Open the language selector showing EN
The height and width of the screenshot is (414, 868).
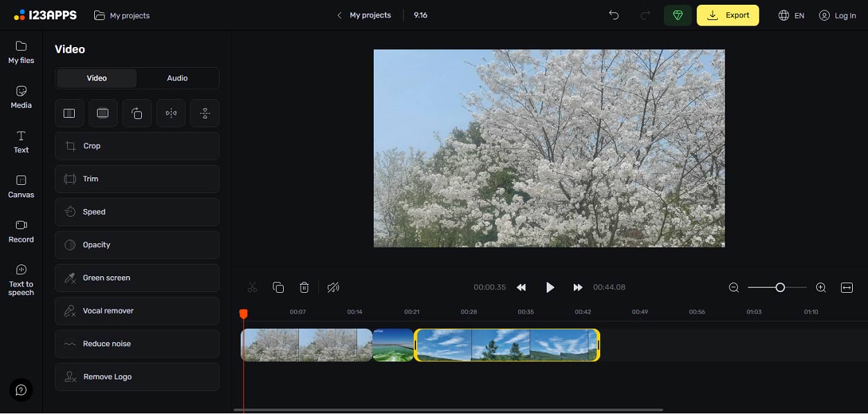(790, 15)
